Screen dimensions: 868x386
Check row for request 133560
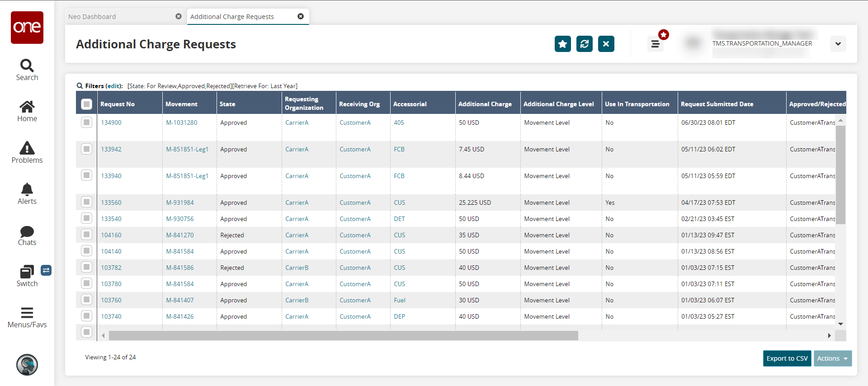[86, 202]
